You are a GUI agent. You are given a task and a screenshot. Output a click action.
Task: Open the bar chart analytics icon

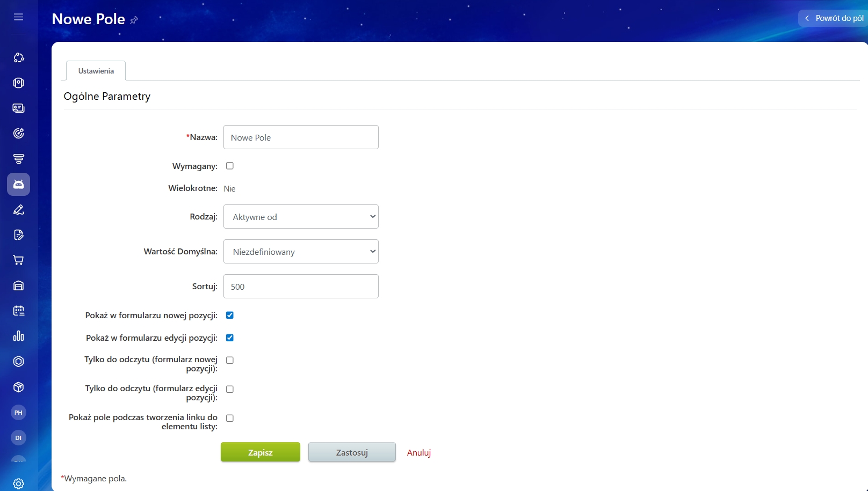[x=18, y=336]
